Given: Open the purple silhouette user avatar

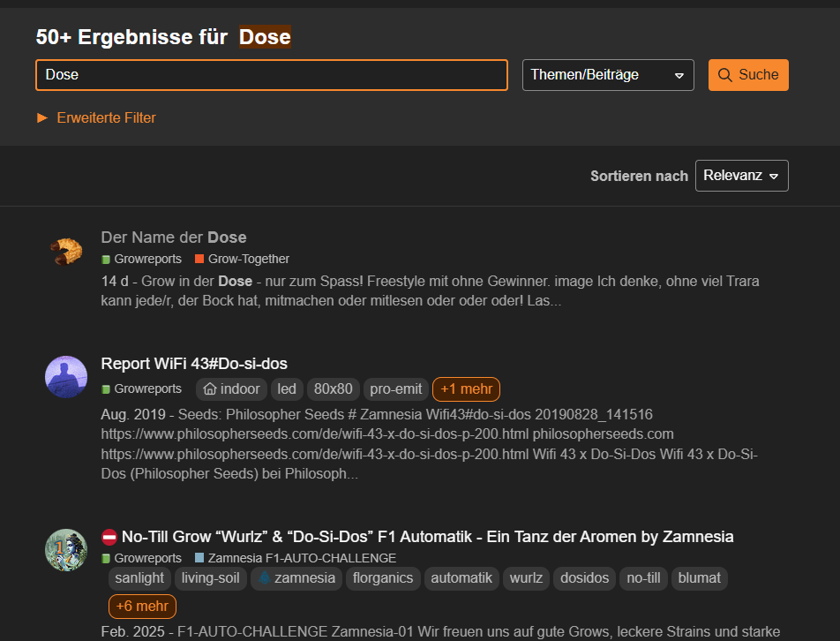Looking at the screenshot, I should click(x=66, y=377).
